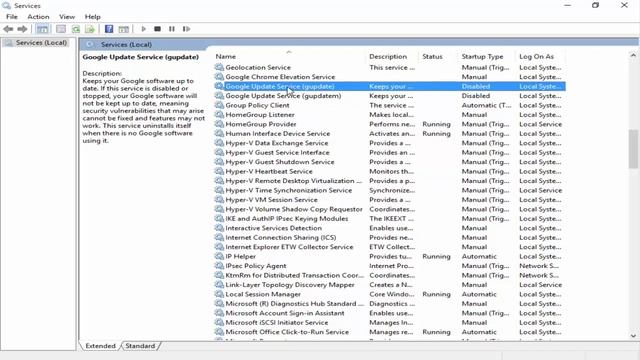Click the scroll up arrow of services list

coord(633,55)
